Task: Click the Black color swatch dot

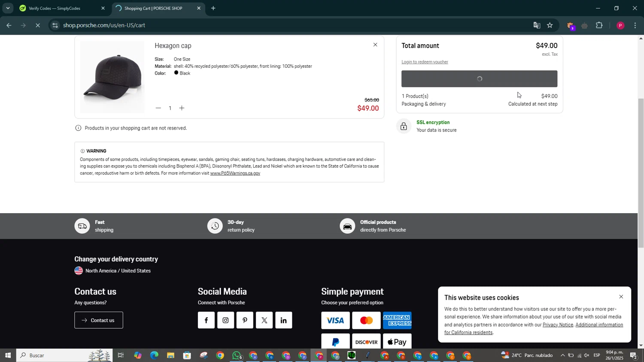Action: pos(176,73)
